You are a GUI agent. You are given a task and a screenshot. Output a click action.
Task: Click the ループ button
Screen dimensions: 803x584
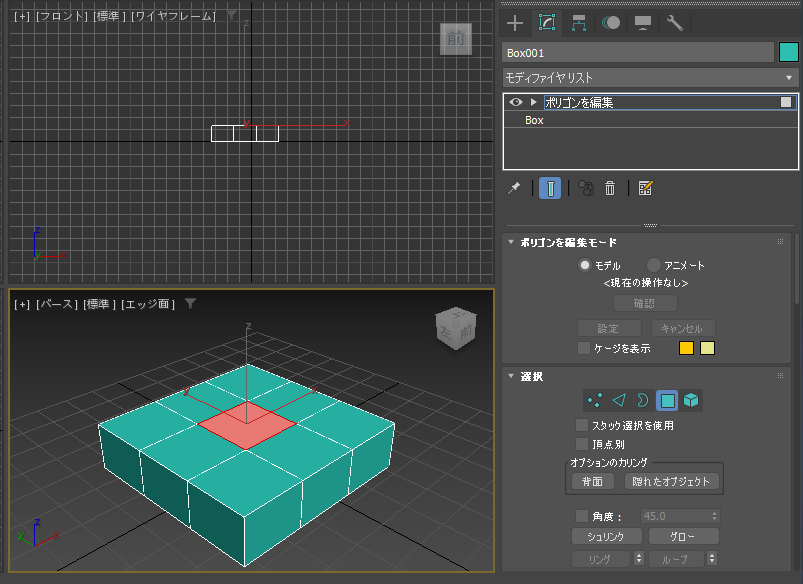[676, 559]
